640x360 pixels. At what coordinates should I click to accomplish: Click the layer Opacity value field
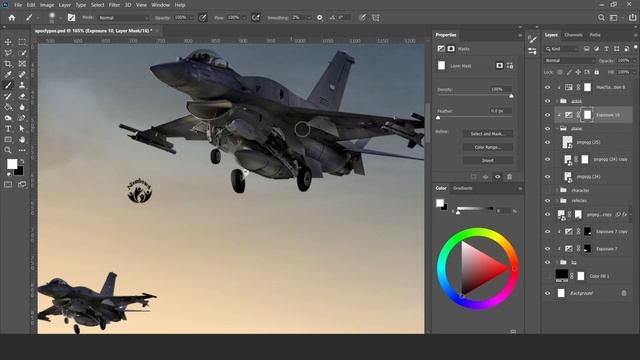click(623, 60)
